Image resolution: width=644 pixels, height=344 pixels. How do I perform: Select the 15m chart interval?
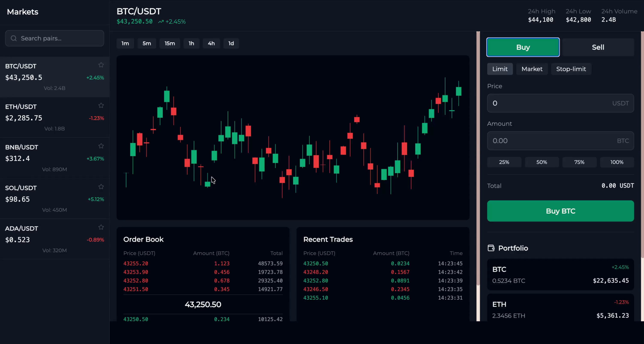[170, 43]
